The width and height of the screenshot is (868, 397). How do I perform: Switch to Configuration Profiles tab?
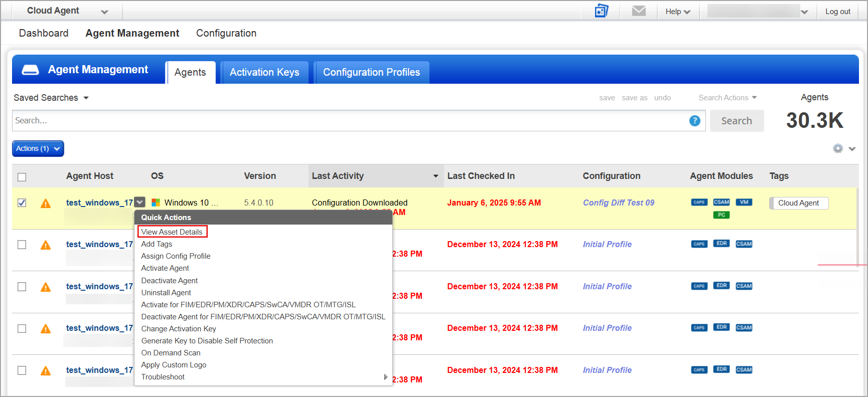click(371, 72)
